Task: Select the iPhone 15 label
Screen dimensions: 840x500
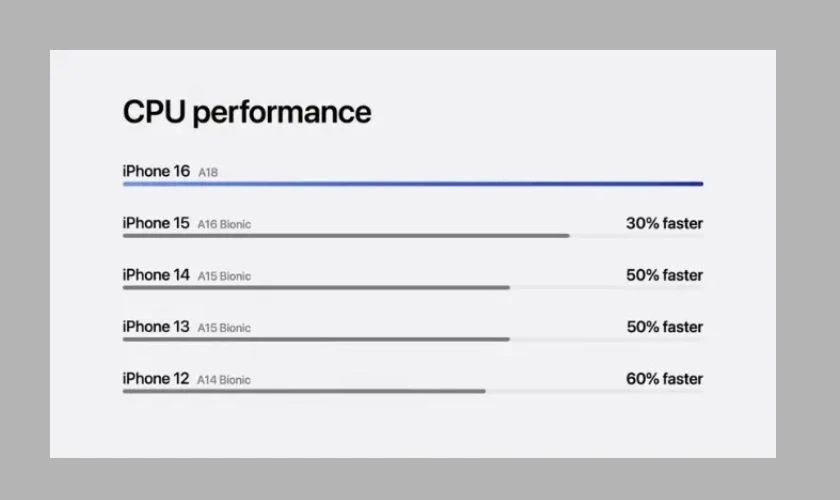Action: (x=156, y=223)
